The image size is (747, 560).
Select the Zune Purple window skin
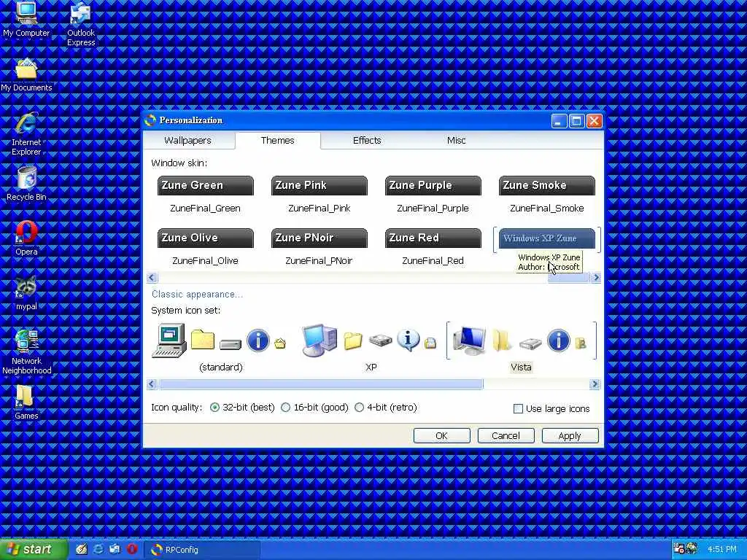tap(433, 186)
